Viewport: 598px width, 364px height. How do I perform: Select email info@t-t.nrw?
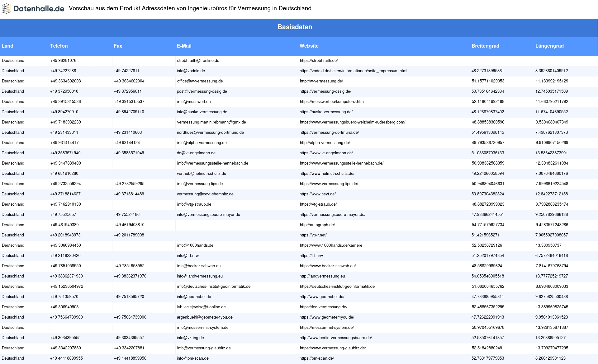[188, 256]
